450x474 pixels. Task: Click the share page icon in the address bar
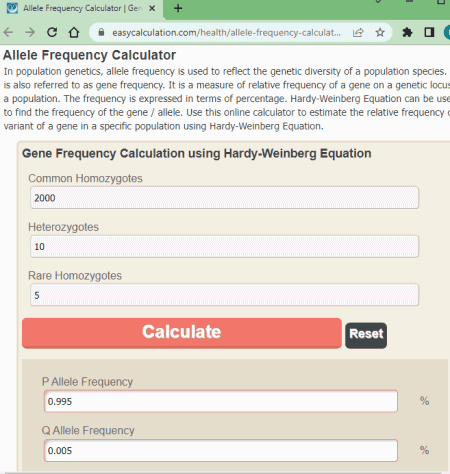coord(358,32)
